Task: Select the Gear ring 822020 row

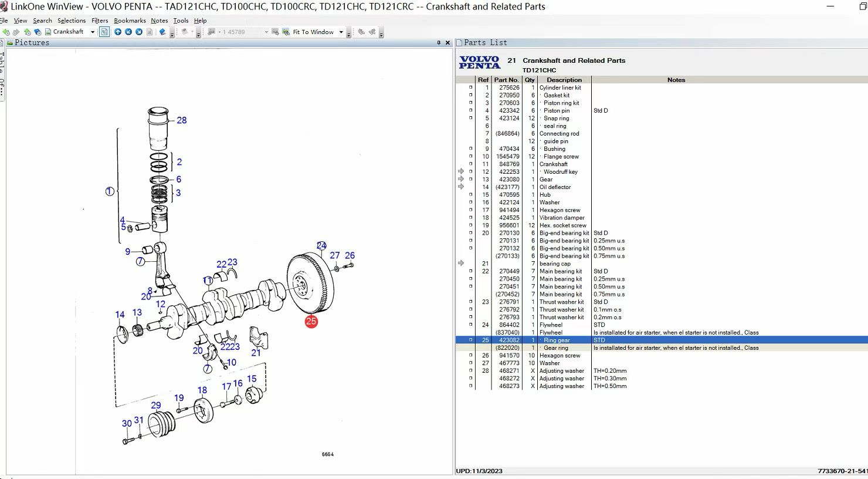Action: pyautogui.click(x=555, y=348)
